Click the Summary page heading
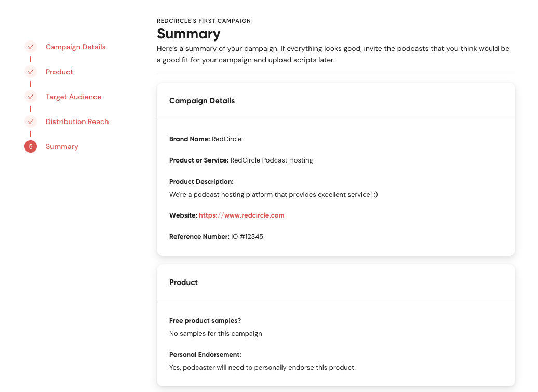This screenshot has height=392, width=538. tap(189, 34)
